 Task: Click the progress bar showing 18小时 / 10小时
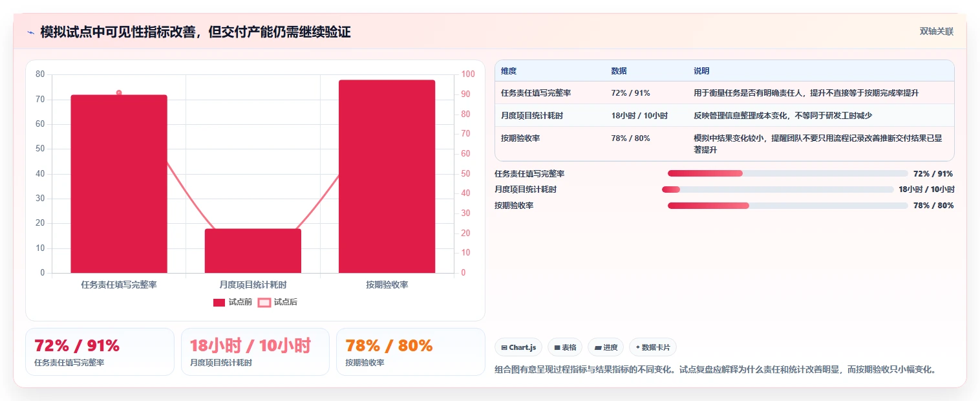pyautogui.click(x=778, y=190)
